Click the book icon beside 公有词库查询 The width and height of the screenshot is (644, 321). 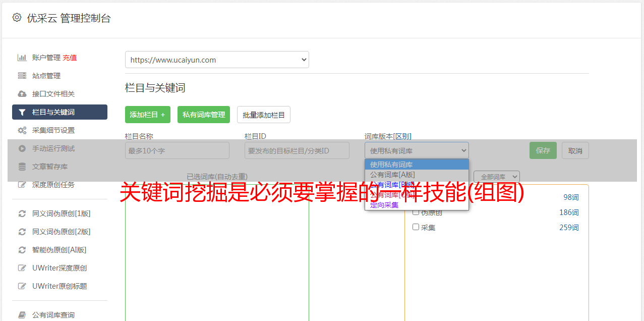(22, 315)
